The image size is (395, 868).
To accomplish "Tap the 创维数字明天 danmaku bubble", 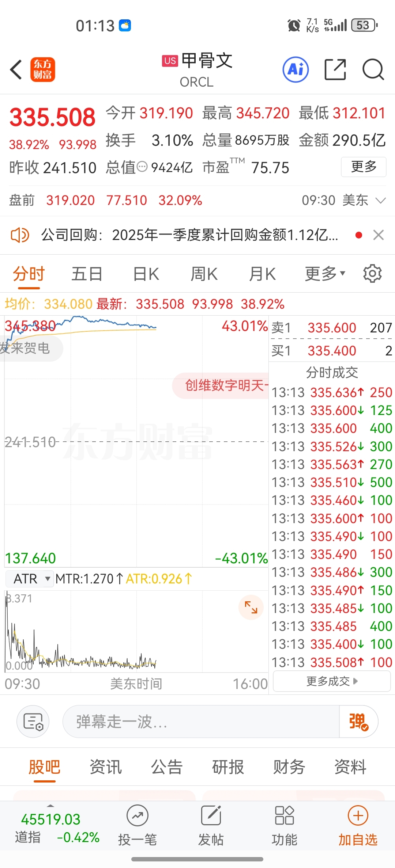I will point(221,385).
